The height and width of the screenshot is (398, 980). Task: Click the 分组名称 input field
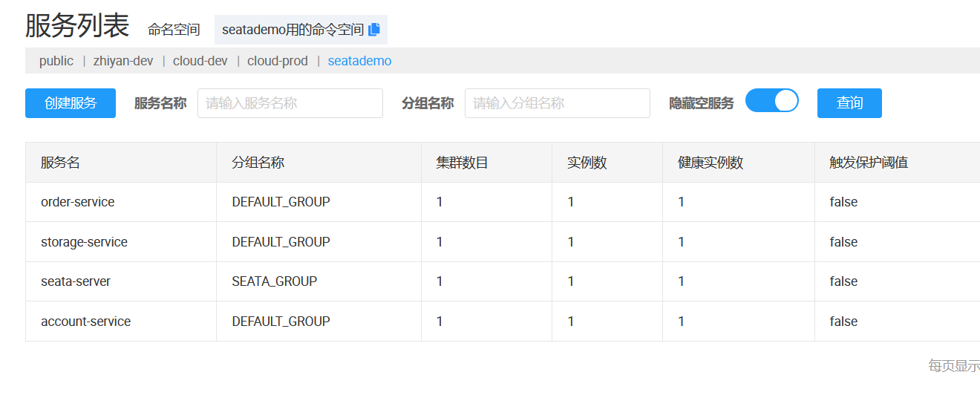pyautogui.click(x=557, y=103)
